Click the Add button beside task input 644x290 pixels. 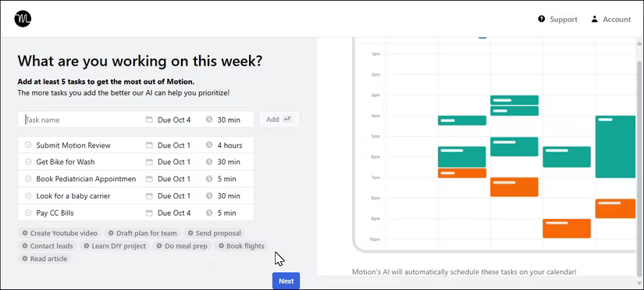click(x=279, y=120)
